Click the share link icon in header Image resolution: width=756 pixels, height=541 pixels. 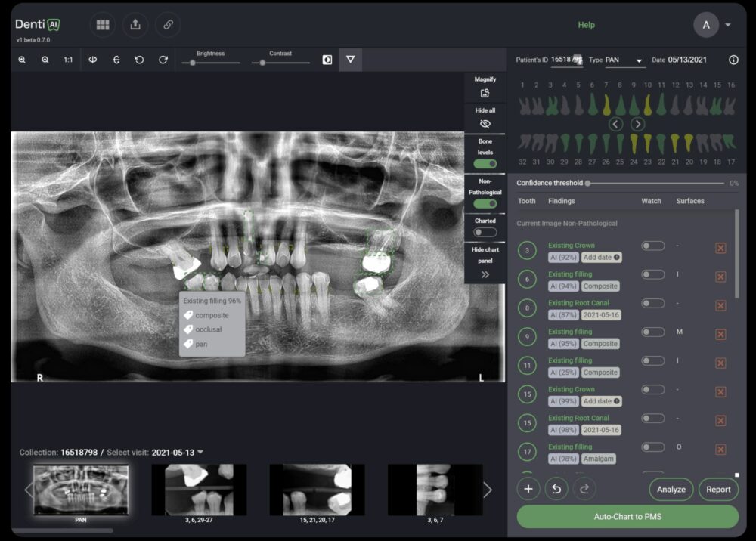(167, 24)
